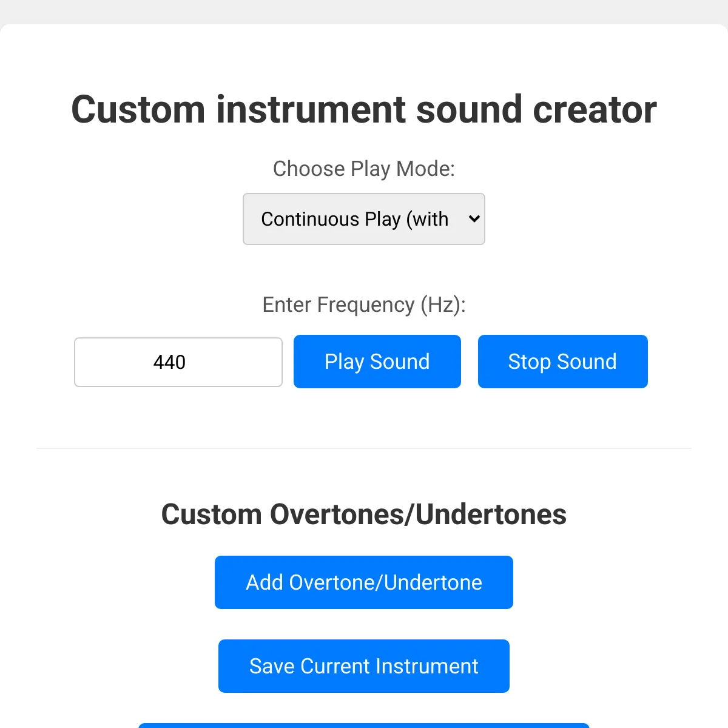Click the gray page background above the card
The width and height of the screenshot is (728, 728).
(x=364, y=11)
